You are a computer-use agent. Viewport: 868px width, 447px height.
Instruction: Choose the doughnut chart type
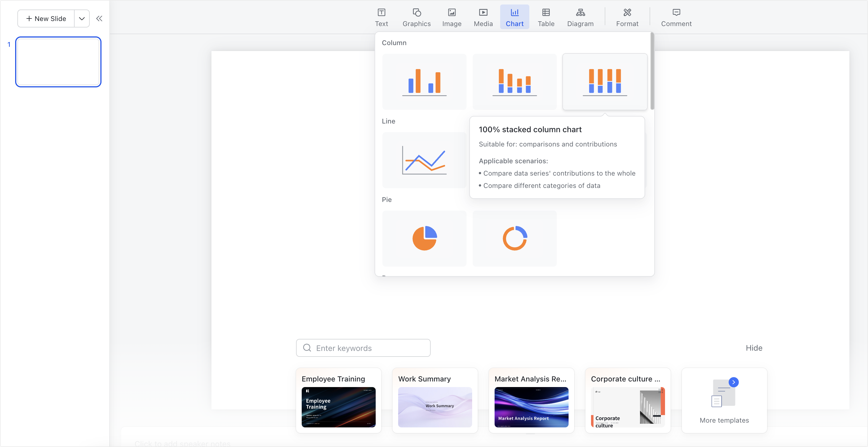pyautogui.click(x=514, y=239)
